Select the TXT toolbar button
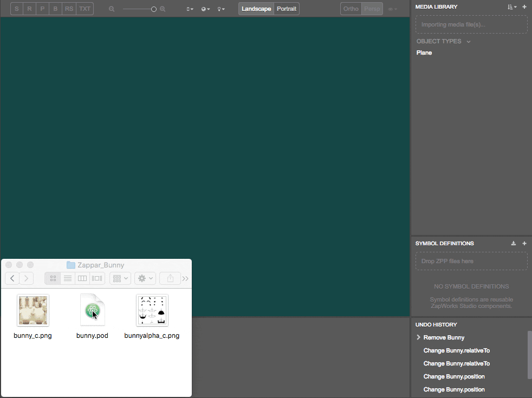The height and width of the screenshot is (398, 532). (x=85, y=9)
